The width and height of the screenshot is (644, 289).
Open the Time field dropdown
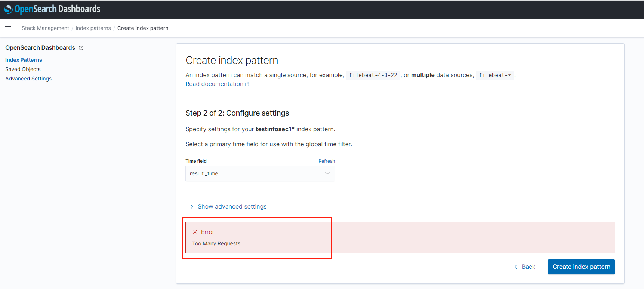click(x=260, y=173)
